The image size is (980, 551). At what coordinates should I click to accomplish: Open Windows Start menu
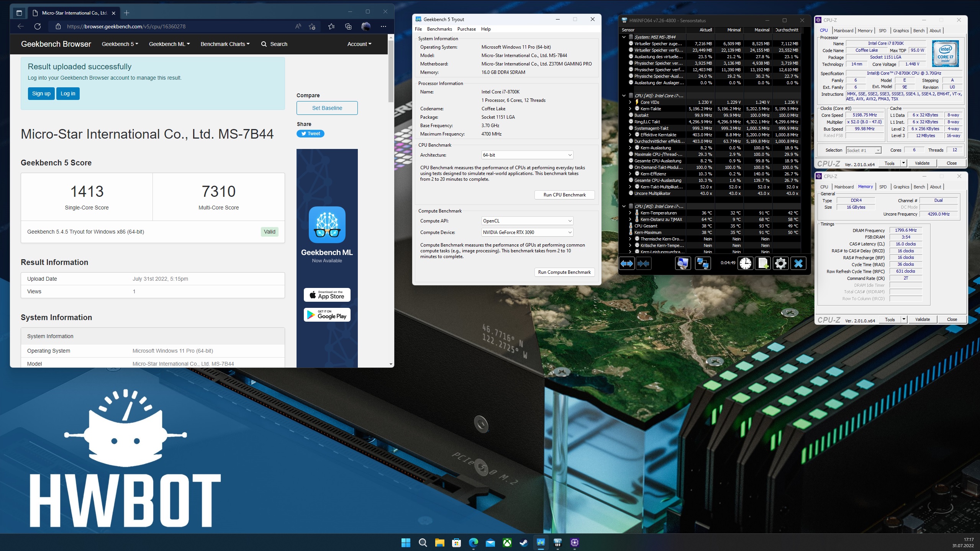click(x=406, y=542)
